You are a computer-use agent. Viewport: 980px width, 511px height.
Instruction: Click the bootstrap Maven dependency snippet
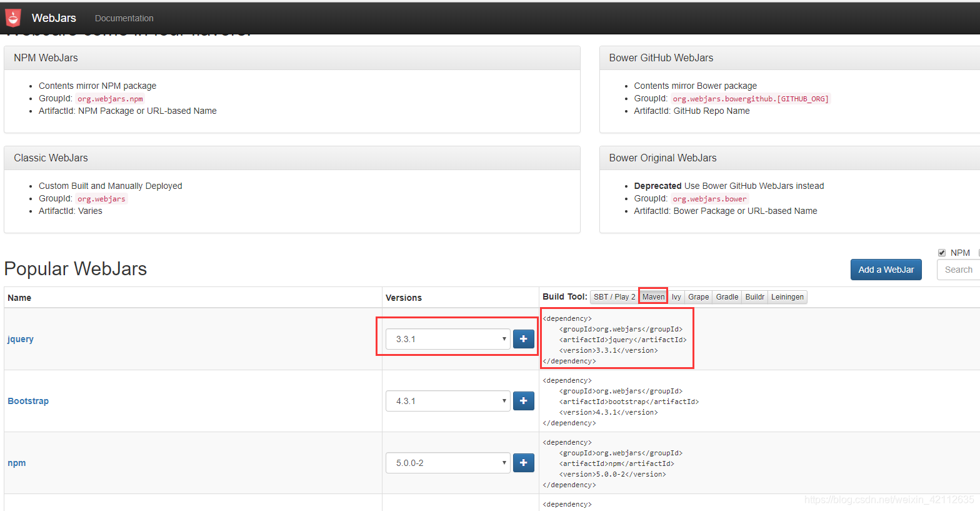[x=621, y=402]
